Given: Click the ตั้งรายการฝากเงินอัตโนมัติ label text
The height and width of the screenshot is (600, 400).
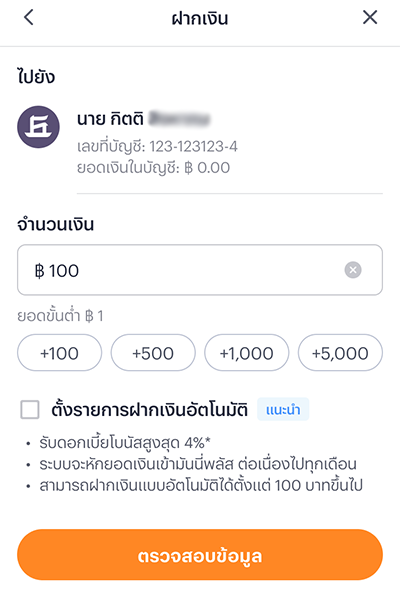Looking at the screenshot, I should 150,410.
